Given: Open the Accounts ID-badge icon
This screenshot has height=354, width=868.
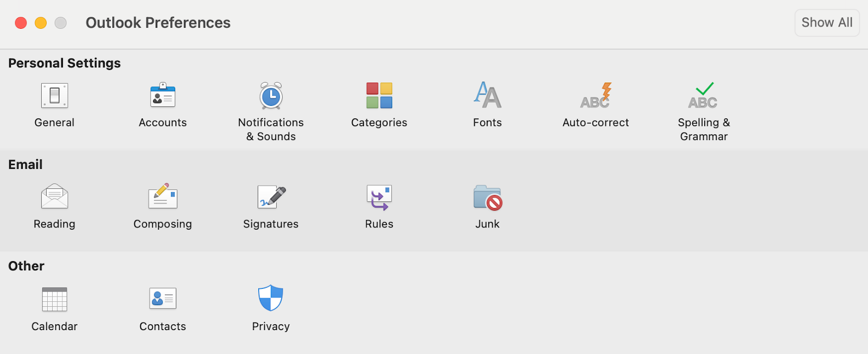Looking at the screenshot, I should tap(163, 96).
